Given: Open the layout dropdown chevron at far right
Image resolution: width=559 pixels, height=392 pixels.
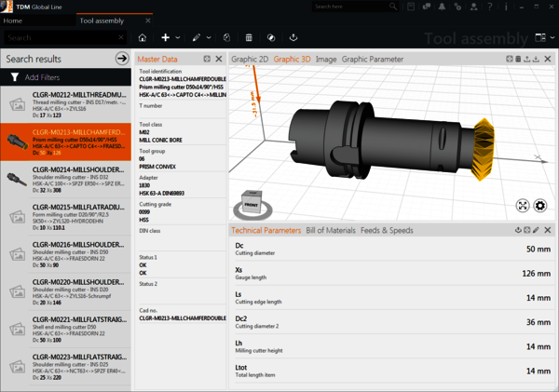Looking at the screenshot, I should (x=552, y=37).
